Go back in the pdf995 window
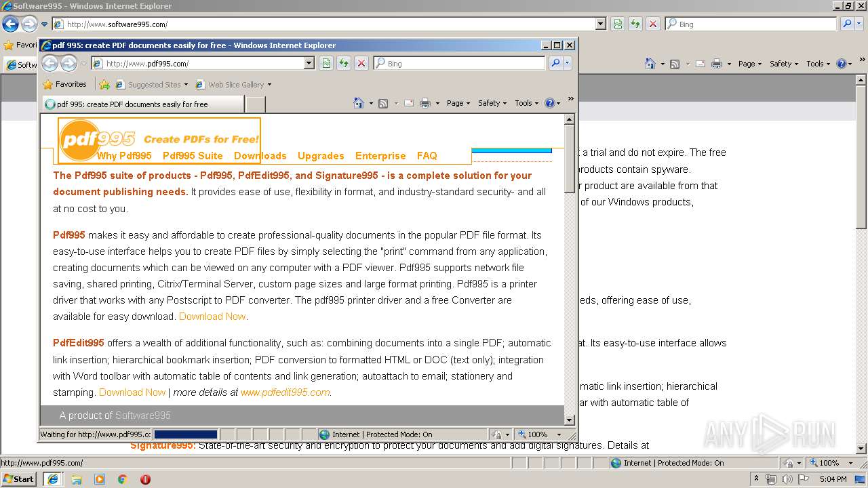Screen dimensions: 868x488 click(50, 63)
